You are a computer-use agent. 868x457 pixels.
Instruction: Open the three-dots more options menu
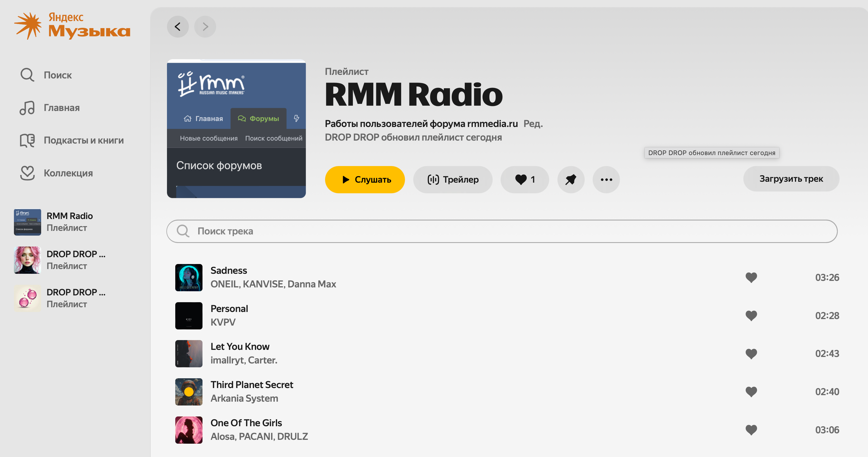[x=606, y=179]
